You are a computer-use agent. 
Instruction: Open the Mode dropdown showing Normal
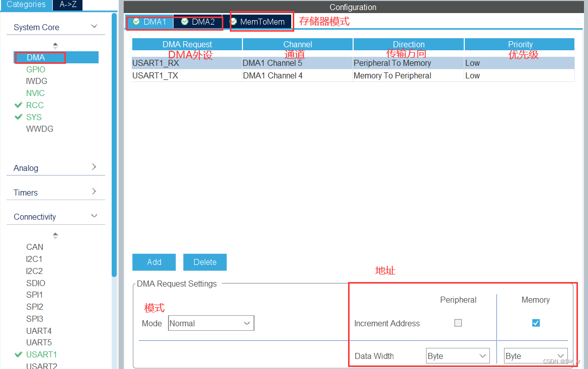pyautogui.click(x=211, y=323)
